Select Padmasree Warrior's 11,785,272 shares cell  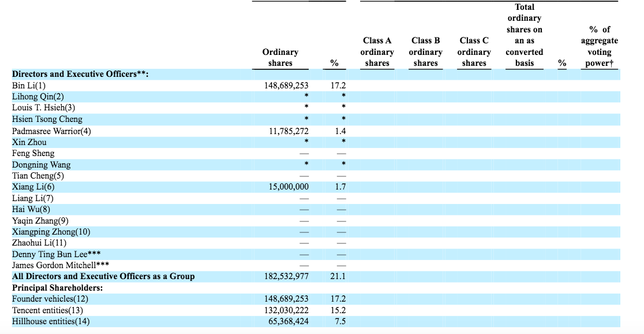[x=289, y=131]
